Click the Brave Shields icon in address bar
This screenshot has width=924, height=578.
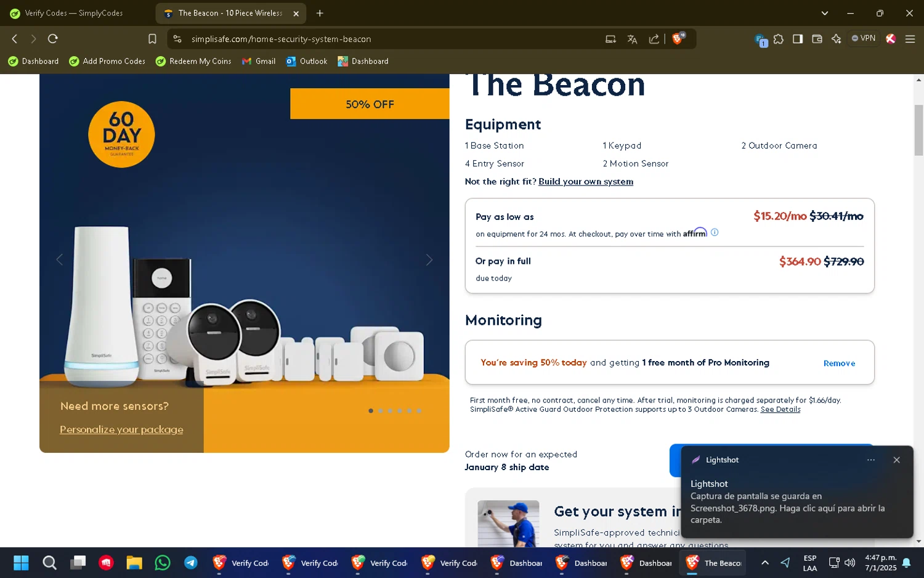click(x=678, y=39)
